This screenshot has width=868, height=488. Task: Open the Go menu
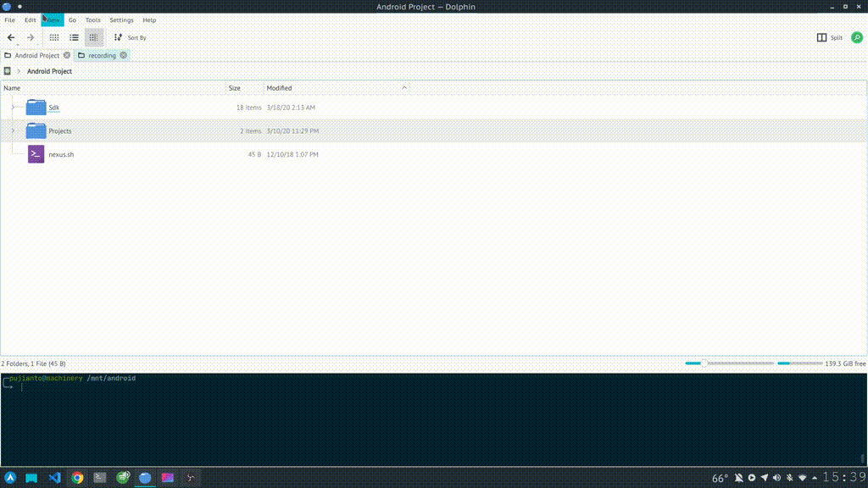tap(73, 20)
